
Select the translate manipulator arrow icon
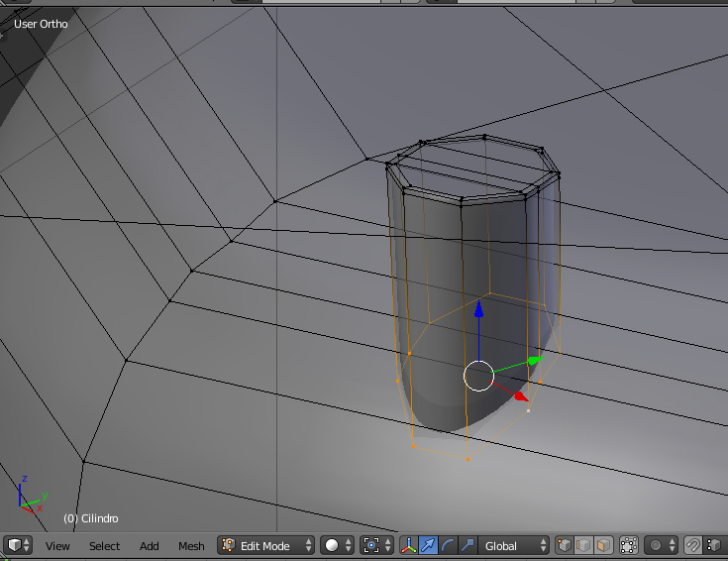(429, 545)
